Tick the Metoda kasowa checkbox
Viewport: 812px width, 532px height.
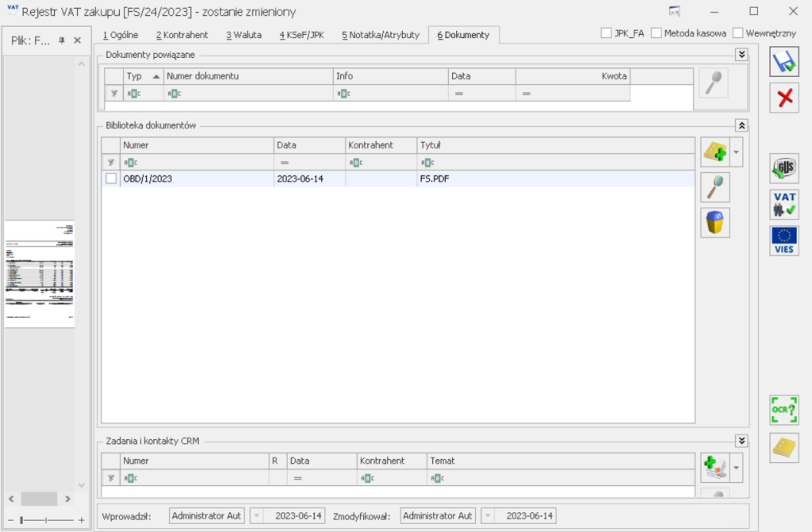coord(656,33)
